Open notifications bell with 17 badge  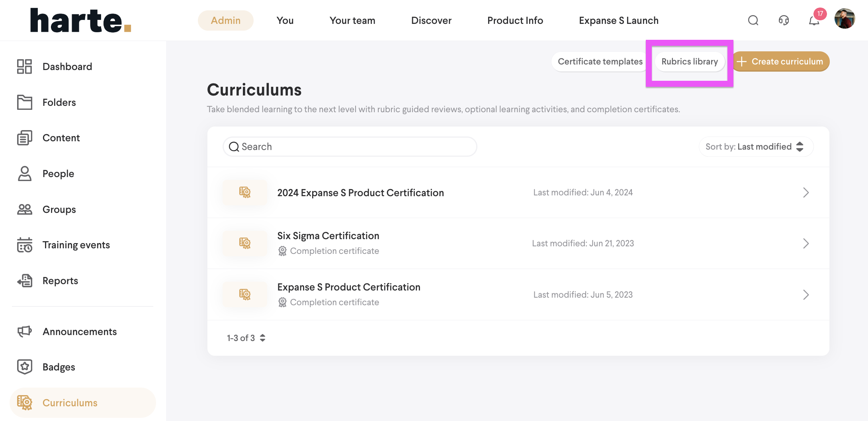[814, 20]
